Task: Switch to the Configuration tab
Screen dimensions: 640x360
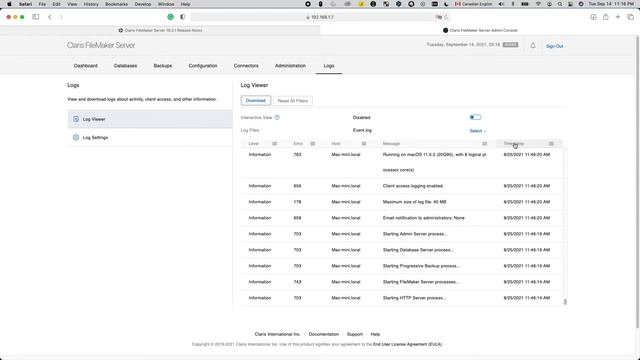Action: coord(203,66)
